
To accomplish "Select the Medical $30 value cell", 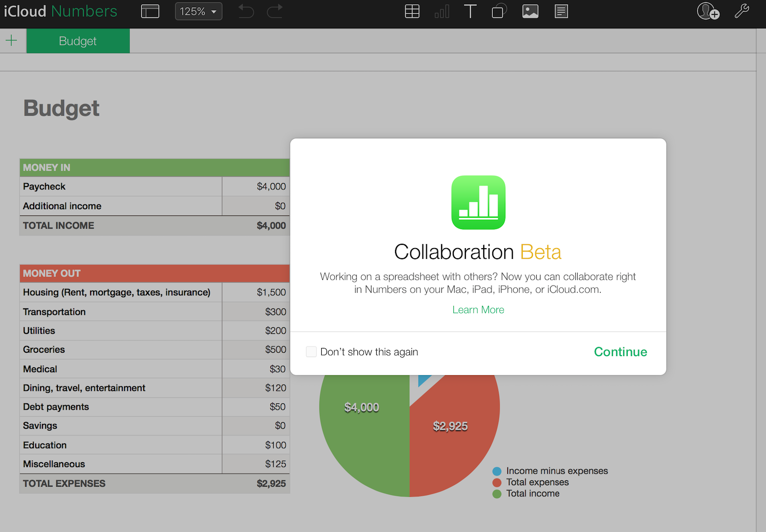I will (256, 369).
